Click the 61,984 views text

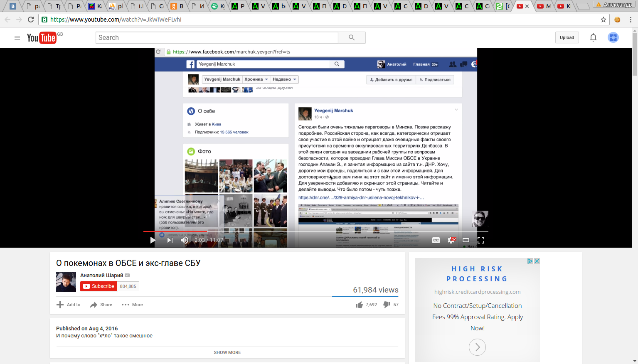pyautogui.click(x=376, y=290)
